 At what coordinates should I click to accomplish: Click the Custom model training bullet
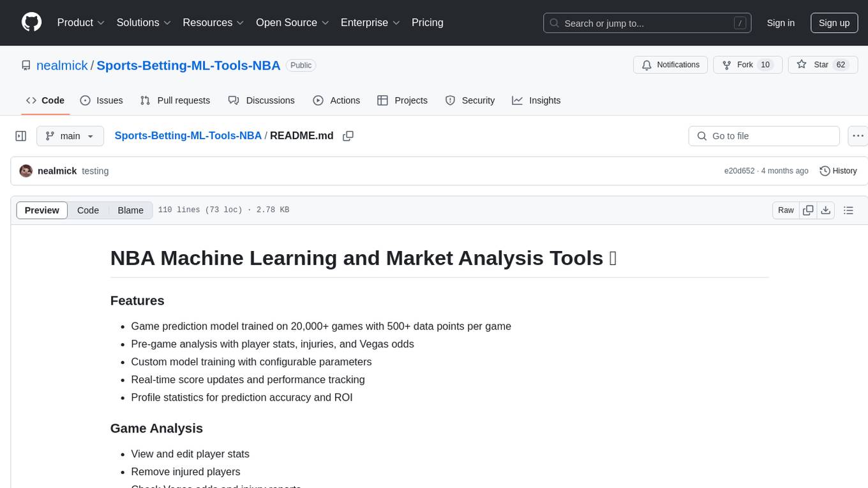(x=251, y=362)
